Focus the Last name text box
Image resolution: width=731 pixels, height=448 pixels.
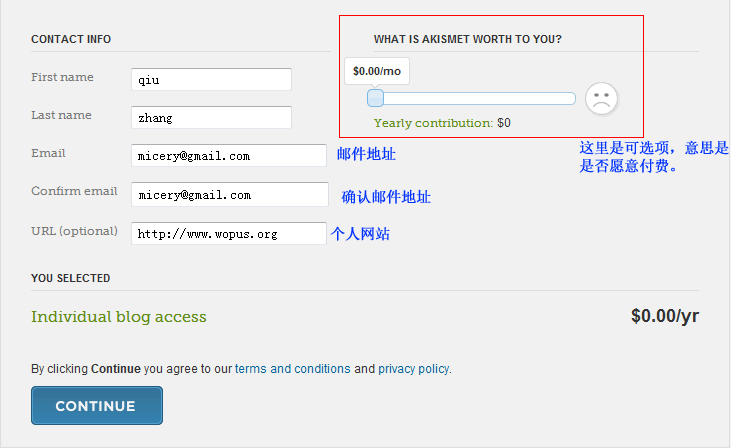pos(211,117)
